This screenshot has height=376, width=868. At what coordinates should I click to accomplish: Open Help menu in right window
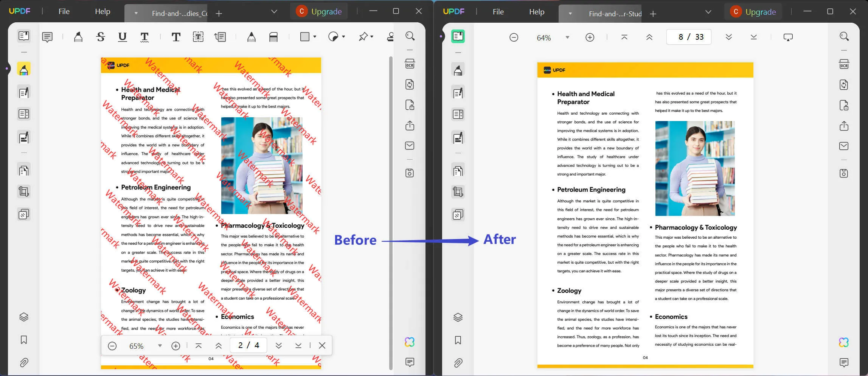(536, 12)
